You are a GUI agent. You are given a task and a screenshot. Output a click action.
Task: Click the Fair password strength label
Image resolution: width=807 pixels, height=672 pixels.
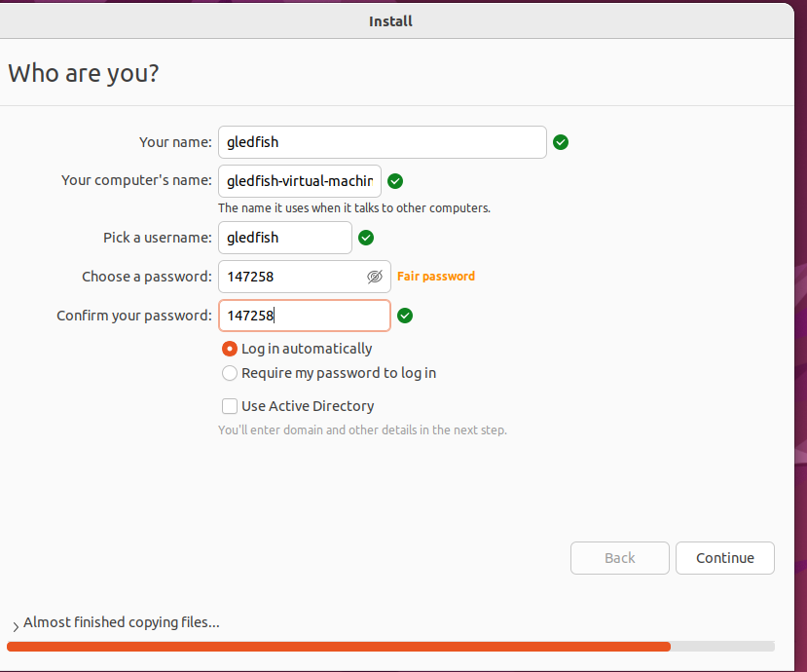(436, 277)
